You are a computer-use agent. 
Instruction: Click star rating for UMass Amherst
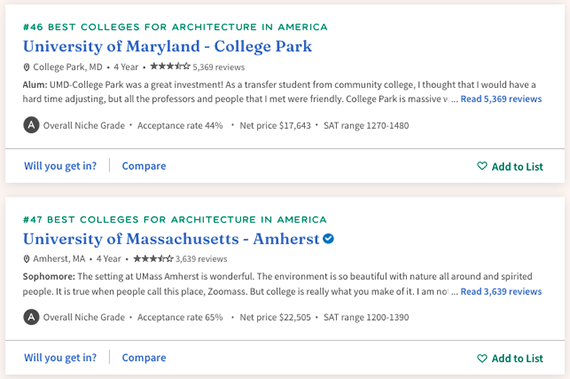(x=153, y=258)
